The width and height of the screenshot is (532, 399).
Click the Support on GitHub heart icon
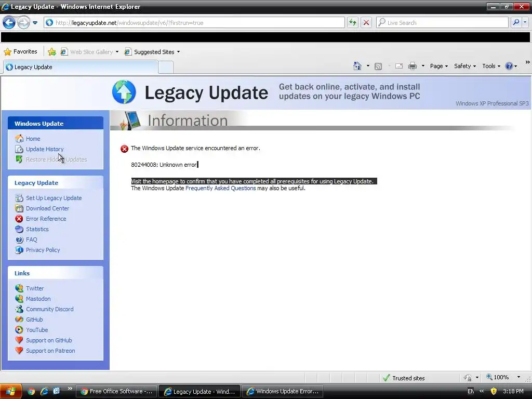[19, 340]
